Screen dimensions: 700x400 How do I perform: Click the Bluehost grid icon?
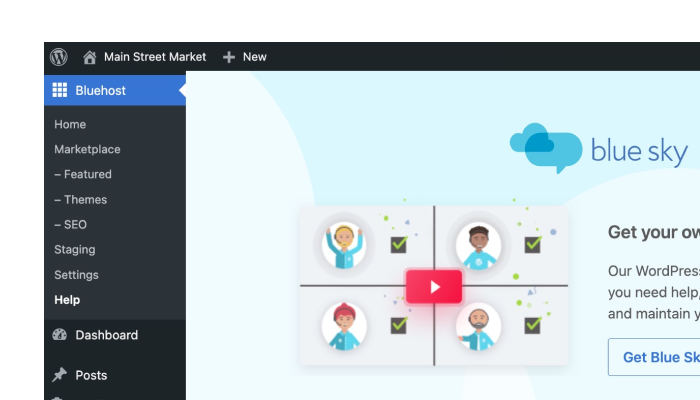60,90
